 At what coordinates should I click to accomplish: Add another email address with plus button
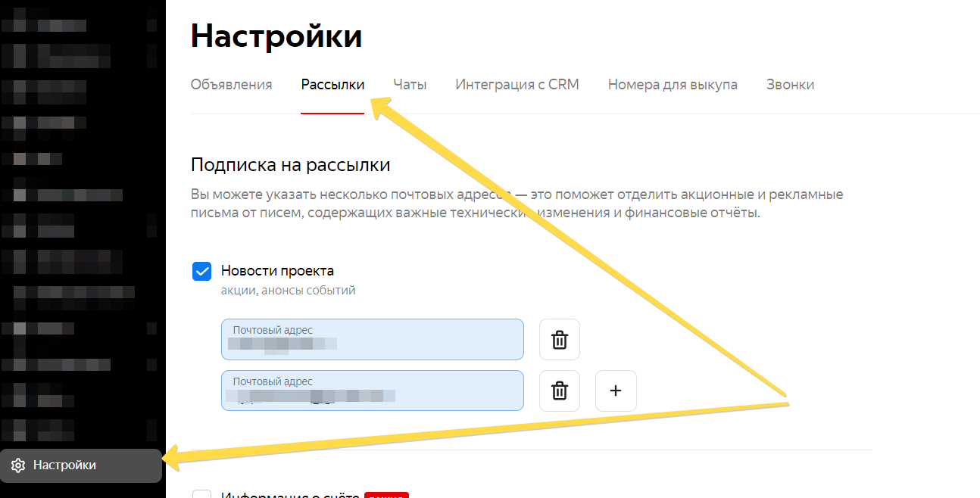pos(616,391)
